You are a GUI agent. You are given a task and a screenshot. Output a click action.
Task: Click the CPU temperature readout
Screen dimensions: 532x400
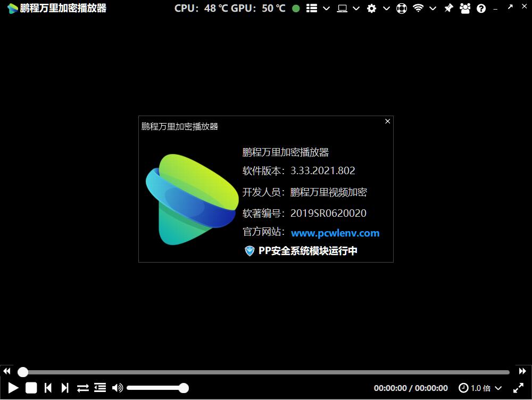tap(201, 9)
